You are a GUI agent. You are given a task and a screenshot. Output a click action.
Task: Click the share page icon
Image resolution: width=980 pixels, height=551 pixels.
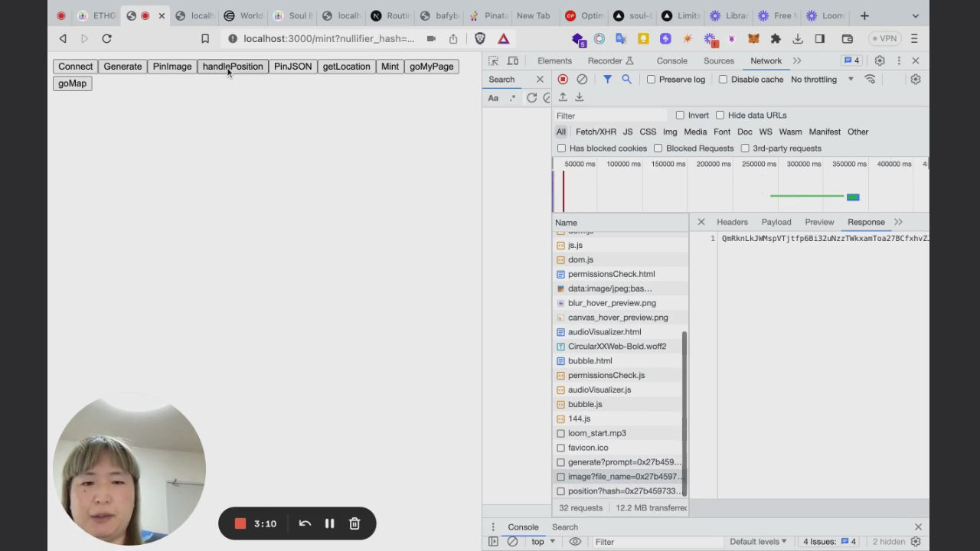pyautogui.click(x=453, y=38)
